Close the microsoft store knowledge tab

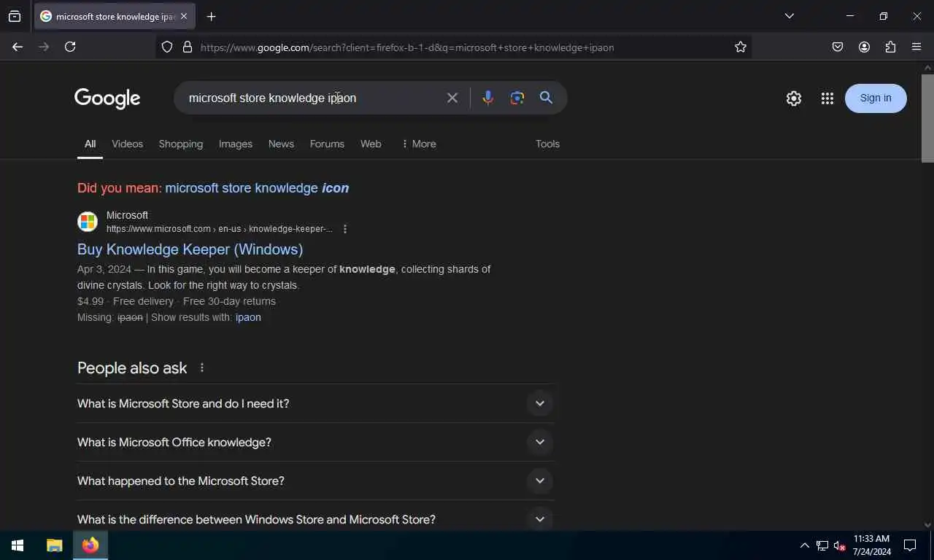tap(184, 16)
